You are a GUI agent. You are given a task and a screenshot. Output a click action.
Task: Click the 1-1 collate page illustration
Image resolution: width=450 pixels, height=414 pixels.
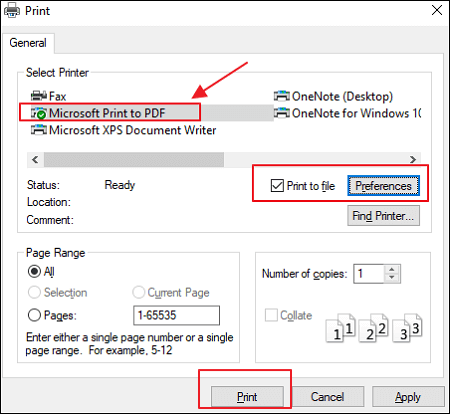(340, 328)
